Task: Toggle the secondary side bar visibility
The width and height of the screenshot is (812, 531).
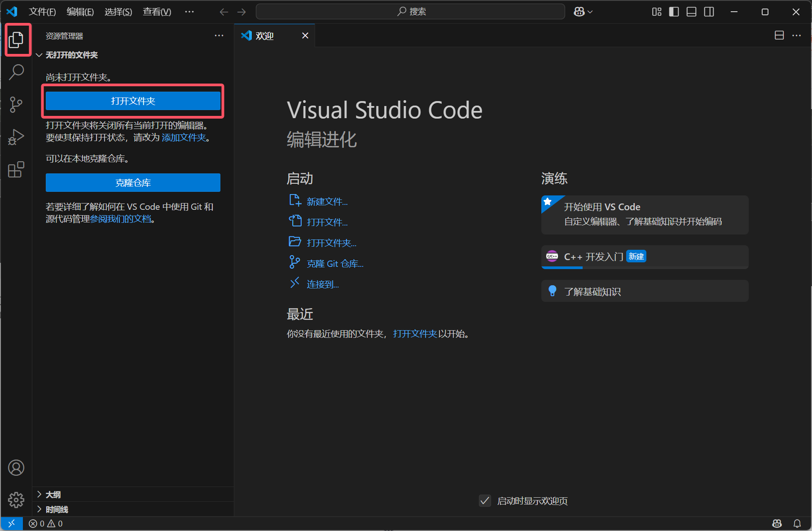Action: click(709, 12)
